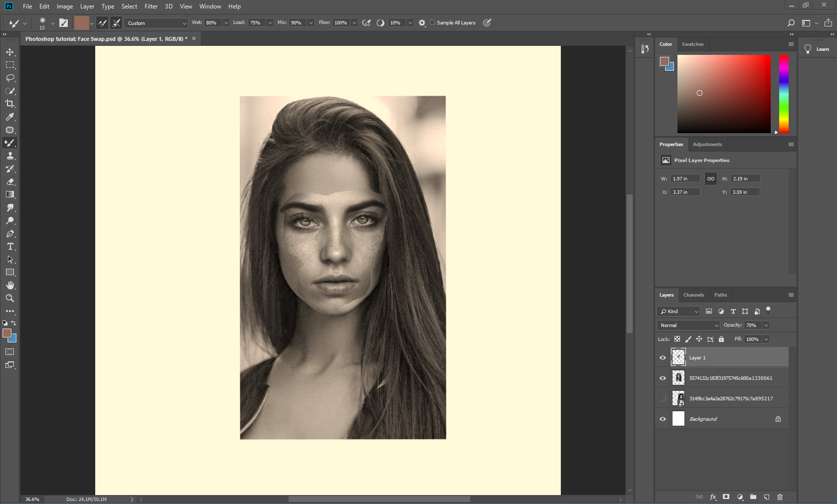
Task: Link width and height in Properties
Action: tap(710, 178)
